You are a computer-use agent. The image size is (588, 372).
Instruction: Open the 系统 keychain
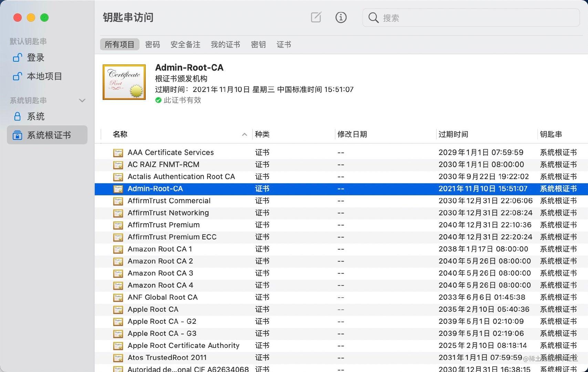(x=36, y=116)
